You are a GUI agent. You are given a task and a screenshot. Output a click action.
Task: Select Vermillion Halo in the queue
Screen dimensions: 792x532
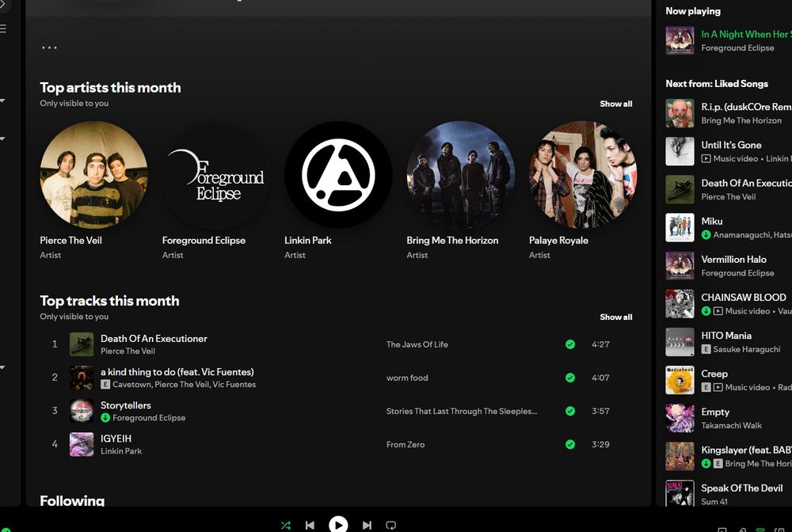[x=733, y=260]
